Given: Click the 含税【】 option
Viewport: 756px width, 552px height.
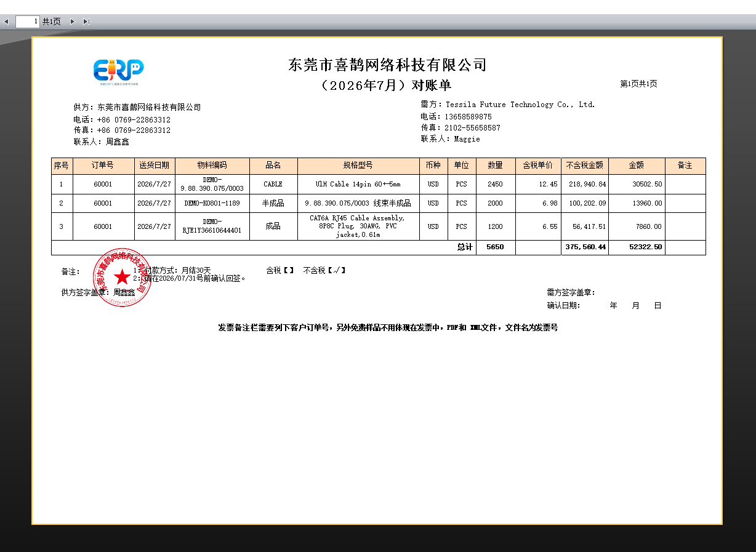Looking at the screenshot, I should tap(280, 270).
